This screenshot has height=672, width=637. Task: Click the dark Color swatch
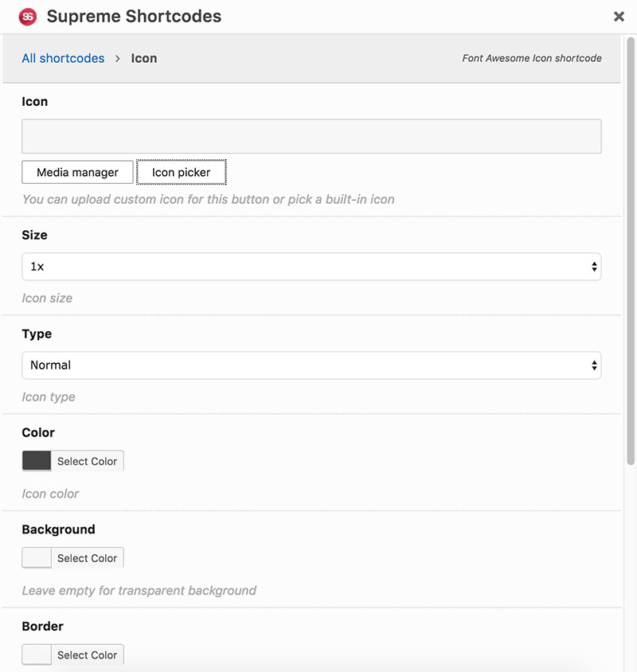(x=37, y=461)
